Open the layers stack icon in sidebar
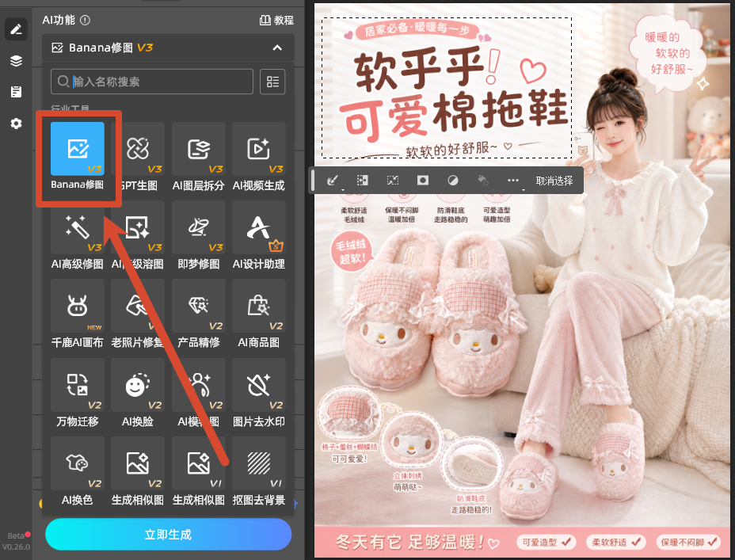 (17, 60)
